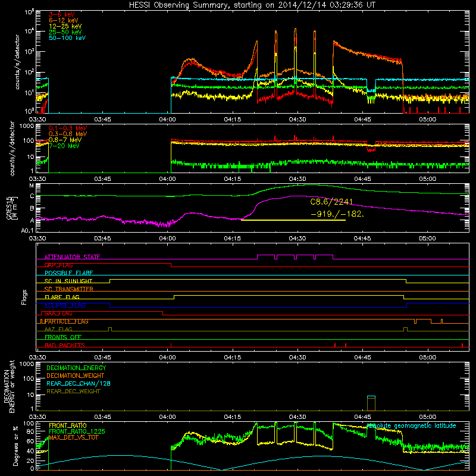Viewport: 476px width, 476px height.
Task: Click the -919./-182. position annotation
Action: 337,214
